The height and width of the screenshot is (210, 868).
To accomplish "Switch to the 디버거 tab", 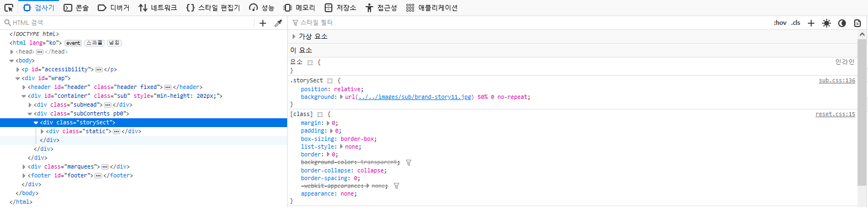I will 113,8.
